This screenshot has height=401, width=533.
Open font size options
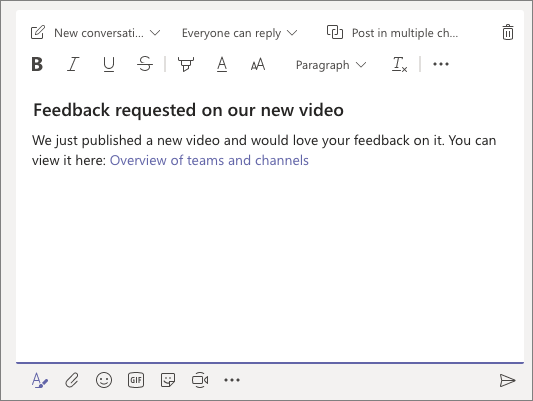[x=258, y=64]
